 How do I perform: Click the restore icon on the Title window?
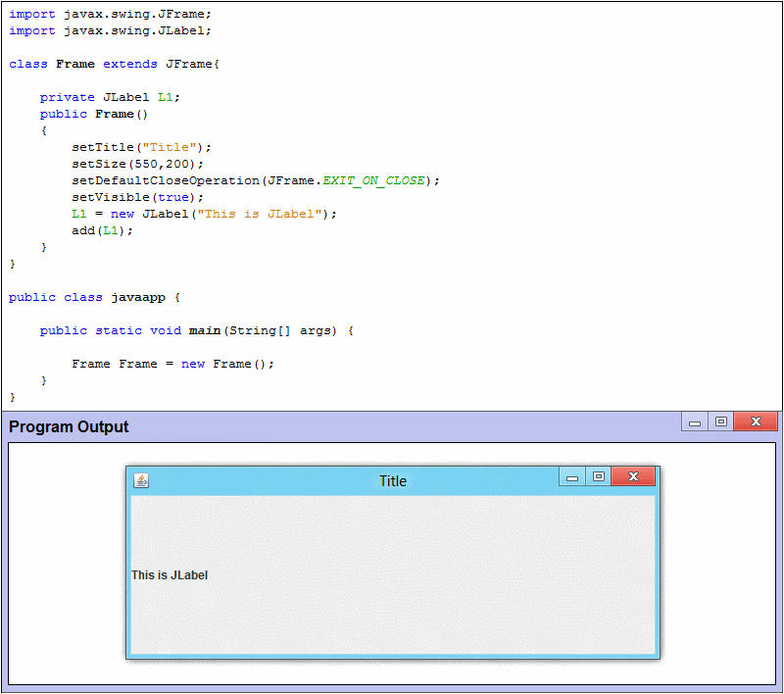point(599,476)
